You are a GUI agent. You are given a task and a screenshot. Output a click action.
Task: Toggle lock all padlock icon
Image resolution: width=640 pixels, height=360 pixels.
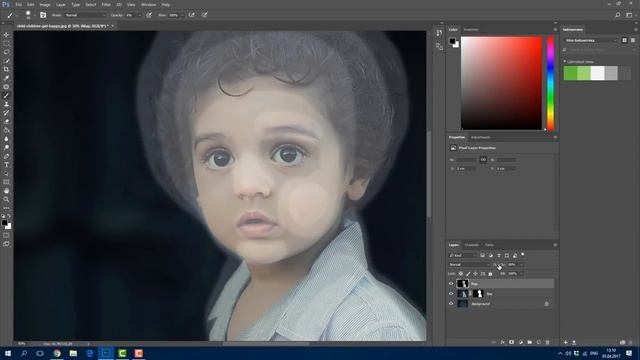[x=490, y=274]
